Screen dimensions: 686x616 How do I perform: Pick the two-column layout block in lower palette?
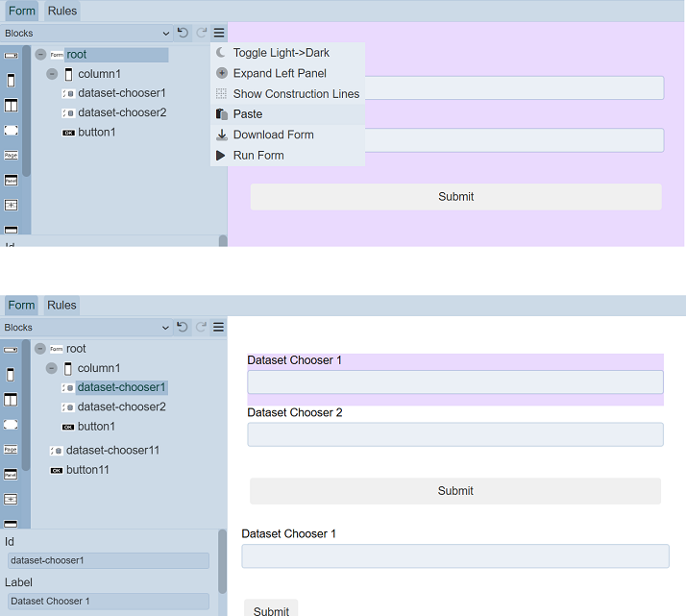[11, 399]
